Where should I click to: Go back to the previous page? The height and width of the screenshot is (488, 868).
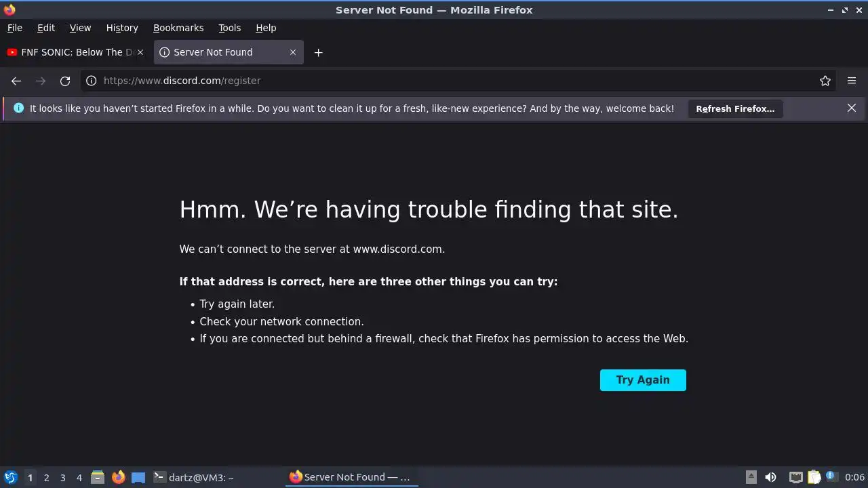click(16, 81)
